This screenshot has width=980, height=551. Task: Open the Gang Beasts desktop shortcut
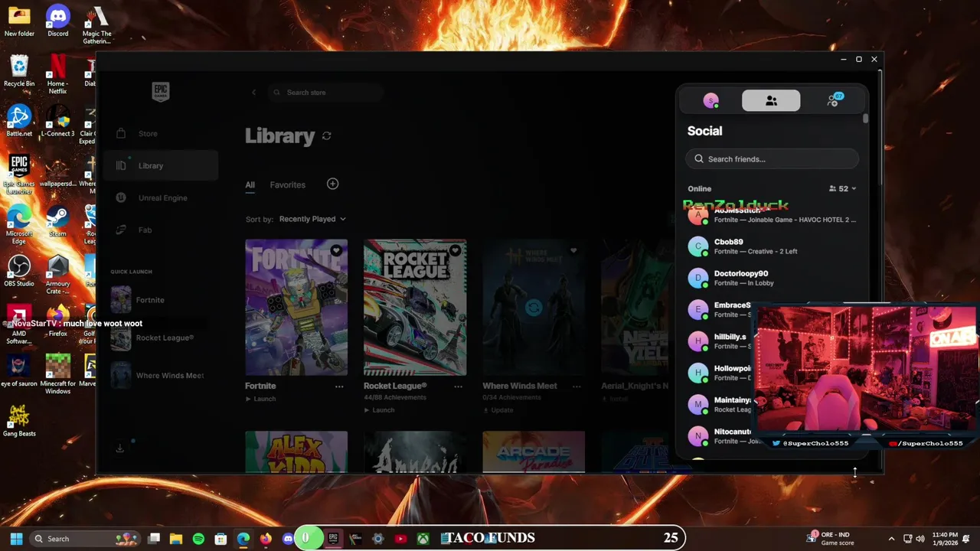coord(19,419)
